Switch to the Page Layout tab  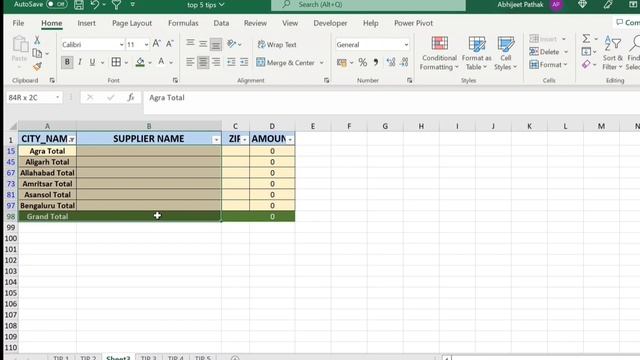[132, 23]
